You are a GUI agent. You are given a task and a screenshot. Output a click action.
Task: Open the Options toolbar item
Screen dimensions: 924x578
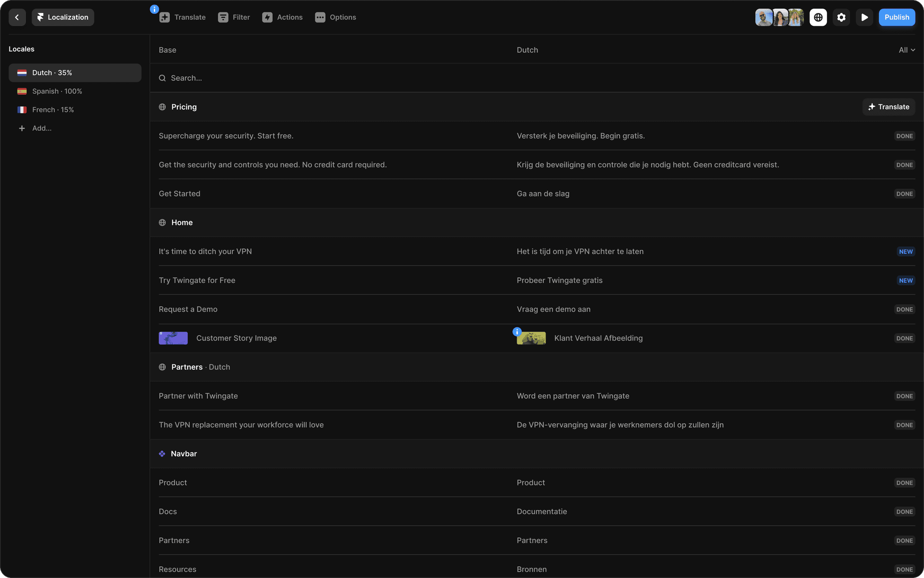[x=336, y=17]
